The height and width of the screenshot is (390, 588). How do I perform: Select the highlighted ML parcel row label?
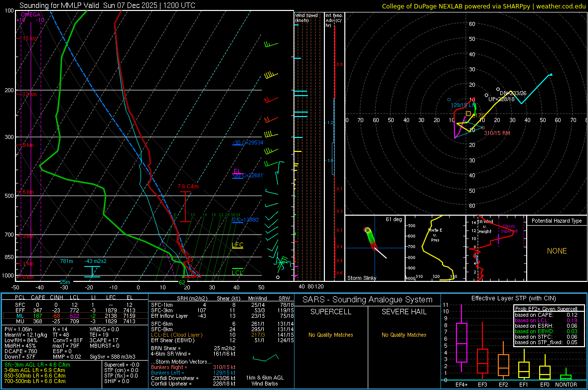[20, 316]
